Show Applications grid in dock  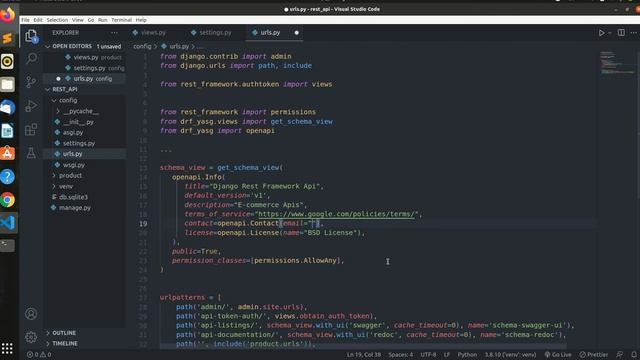pyautogui.click(x=7, y=349)
